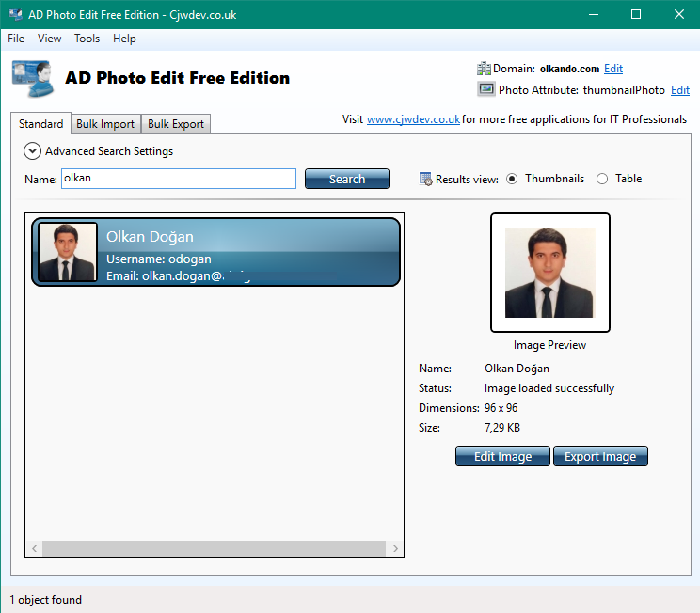
Task: Focus the Name search field
Action: [x=179, y=179]
